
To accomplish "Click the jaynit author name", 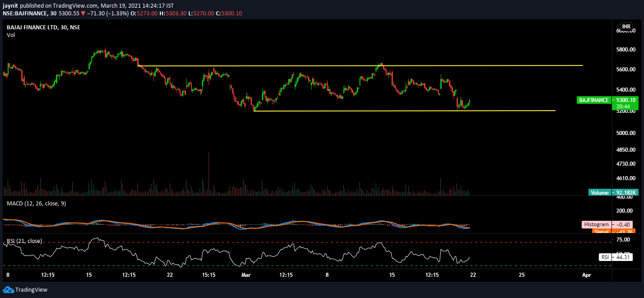I will click(x=11, y=5).
